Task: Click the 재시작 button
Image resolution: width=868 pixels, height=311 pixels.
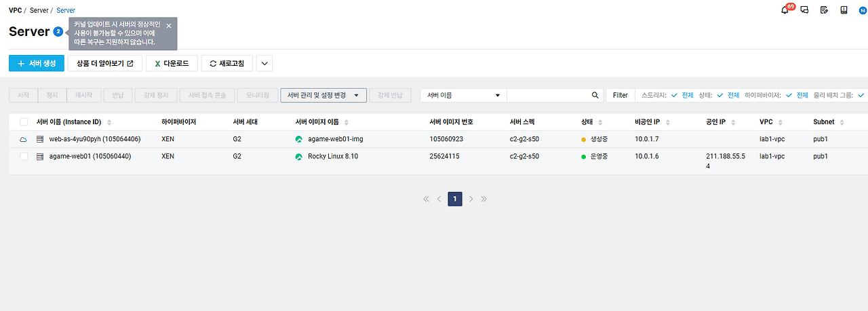Action: 84,95
